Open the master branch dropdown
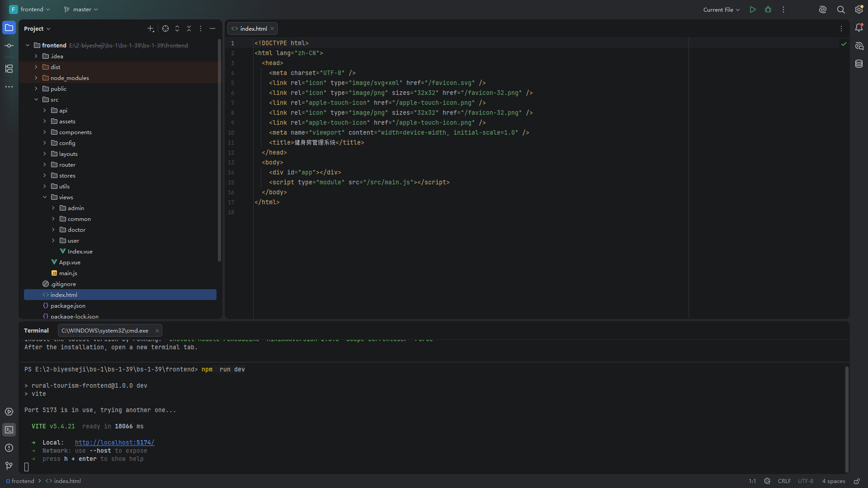This screenshot has width=868, height=488. 81,9
